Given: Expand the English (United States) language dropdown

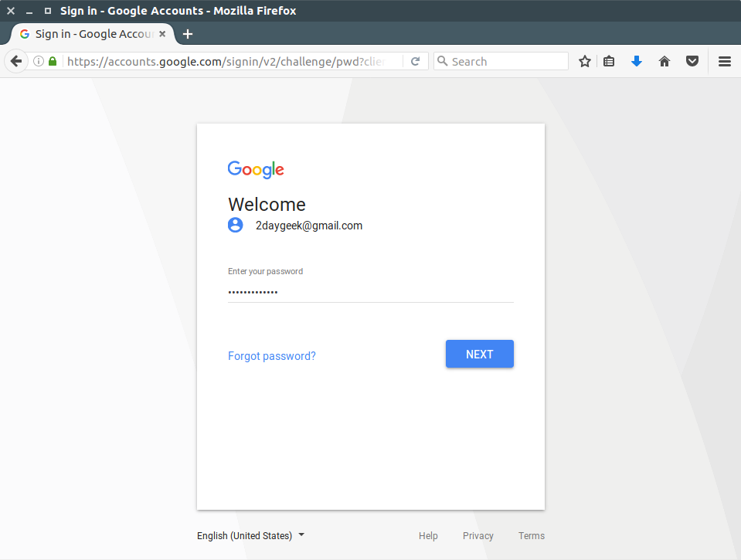Looking at the screenshot, I should [x=250, y=535].
